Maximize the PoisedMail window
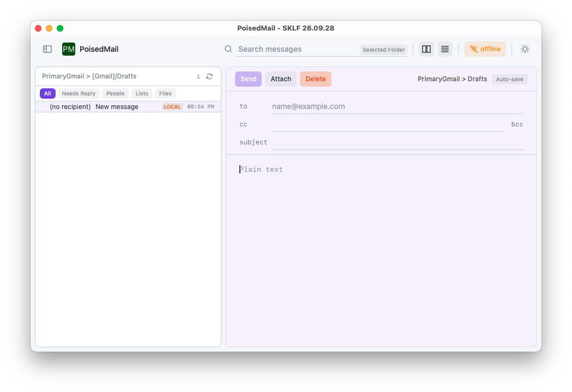Screen dimensions: 572x392 point(60,28)
